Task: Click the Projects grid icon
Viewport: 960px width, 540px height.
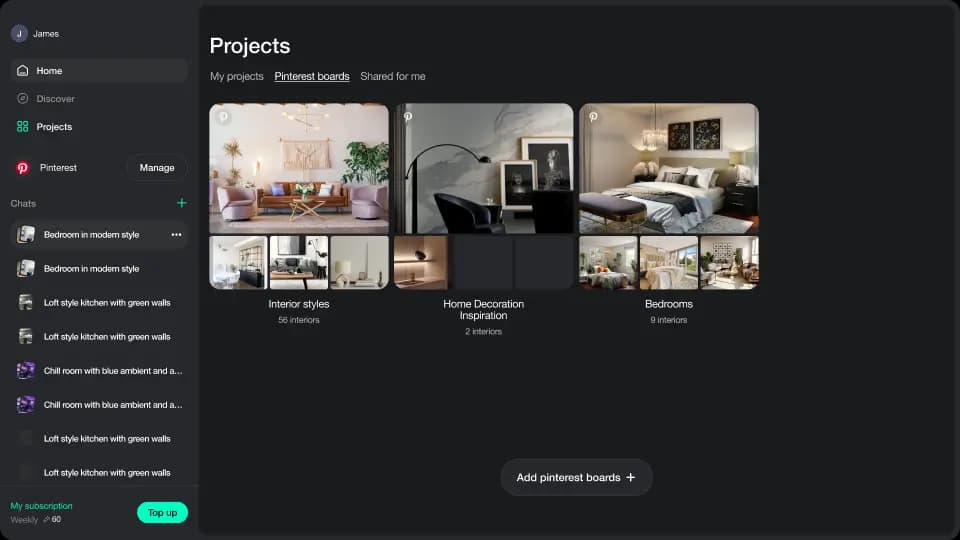Action: click(23, 127)
